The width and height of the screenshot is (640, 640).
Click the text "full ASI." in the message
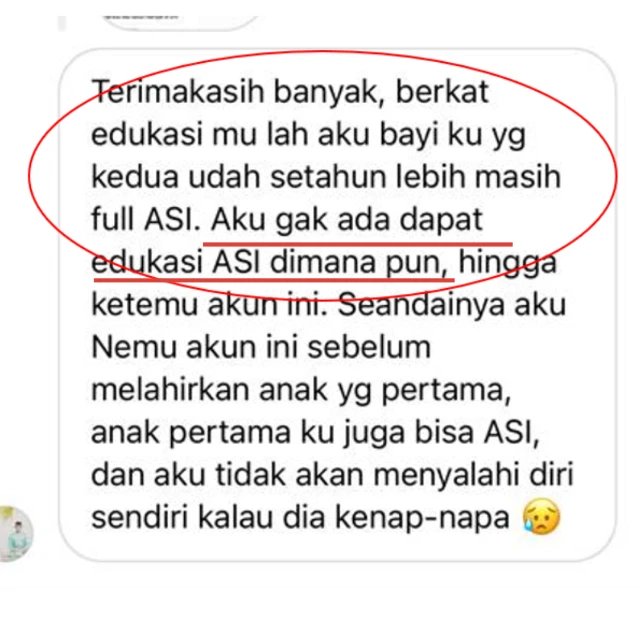coord(146,219)
